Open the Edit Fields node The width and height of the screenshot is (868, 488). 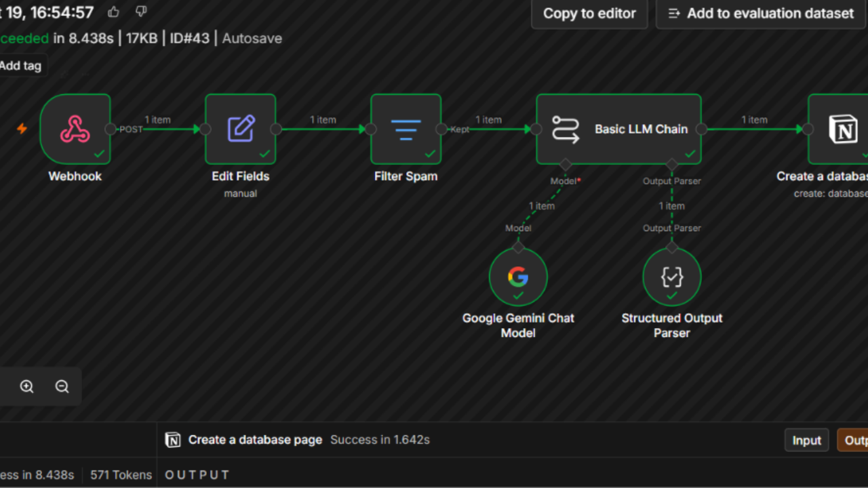(x=241, y=129)
